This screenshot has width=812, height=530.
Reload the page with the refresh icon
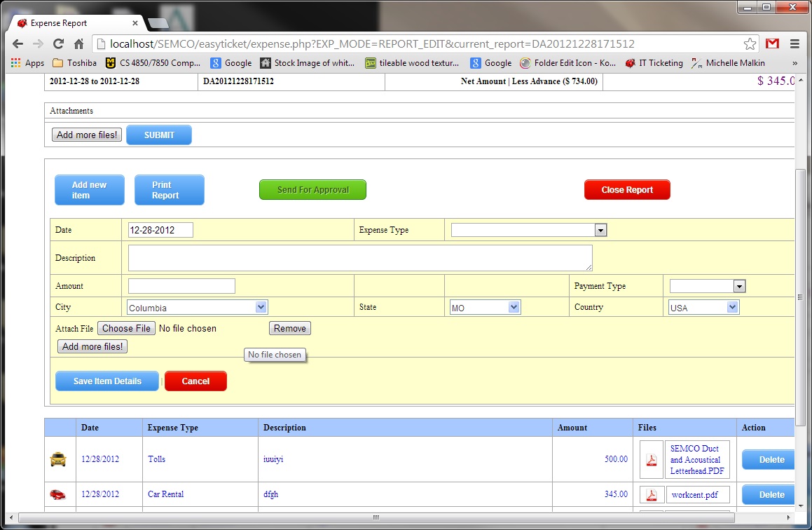(x=59, y=43)
